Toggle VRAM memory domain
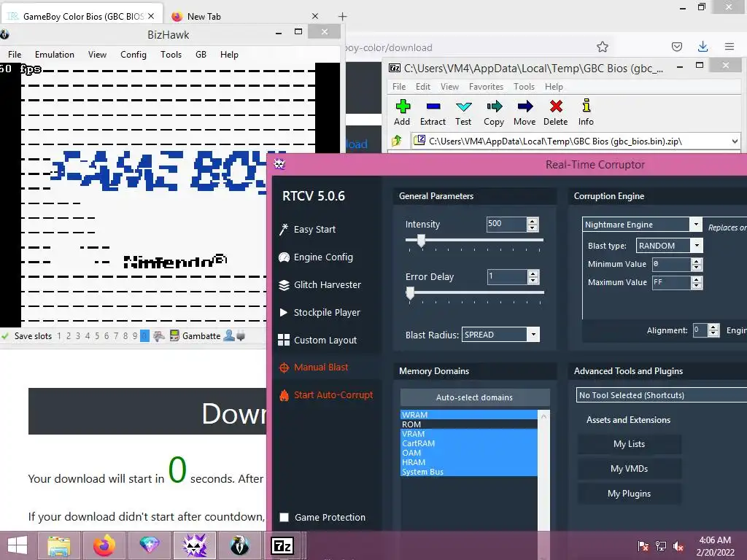This screenshot has width=747, height=560. (469, 434)
